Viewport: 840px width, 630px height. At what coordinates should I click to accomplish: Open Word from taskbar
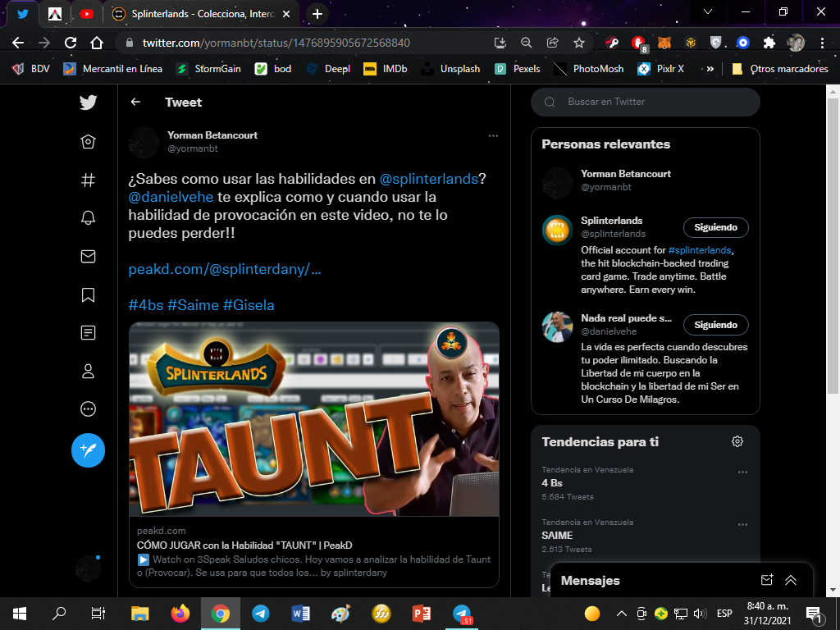point(301,614)
